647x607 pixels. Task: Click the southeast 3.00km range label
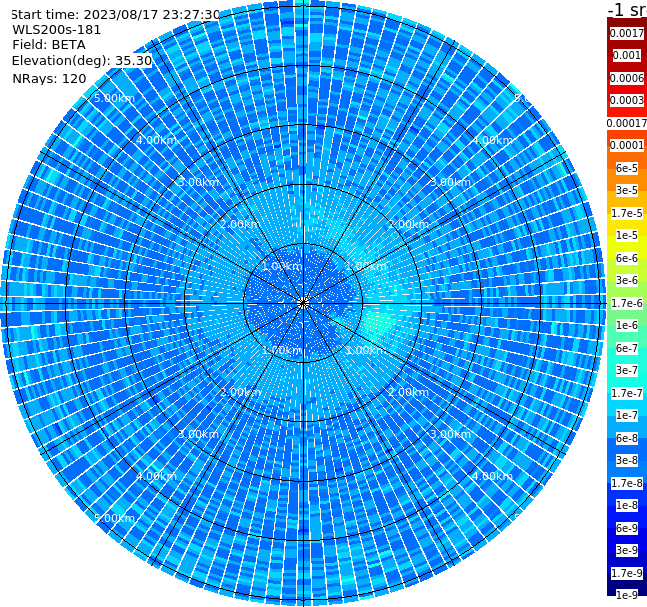point(450,434)
